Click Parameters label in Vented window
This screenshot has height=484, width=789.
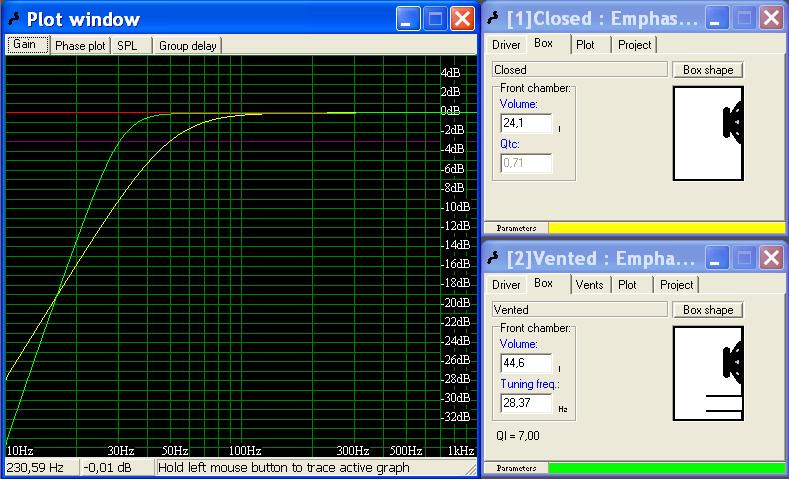click(x=516, y=468)
